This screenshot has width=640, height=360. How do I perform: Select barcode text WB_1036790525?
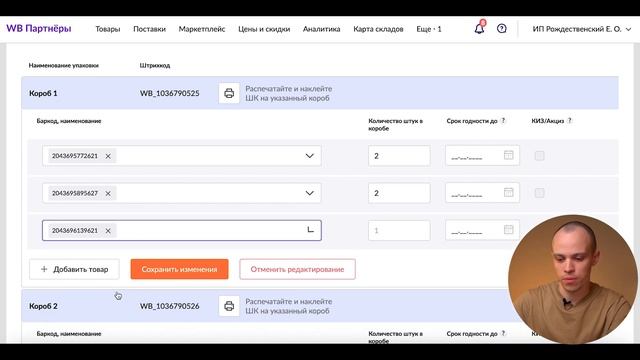170,93
